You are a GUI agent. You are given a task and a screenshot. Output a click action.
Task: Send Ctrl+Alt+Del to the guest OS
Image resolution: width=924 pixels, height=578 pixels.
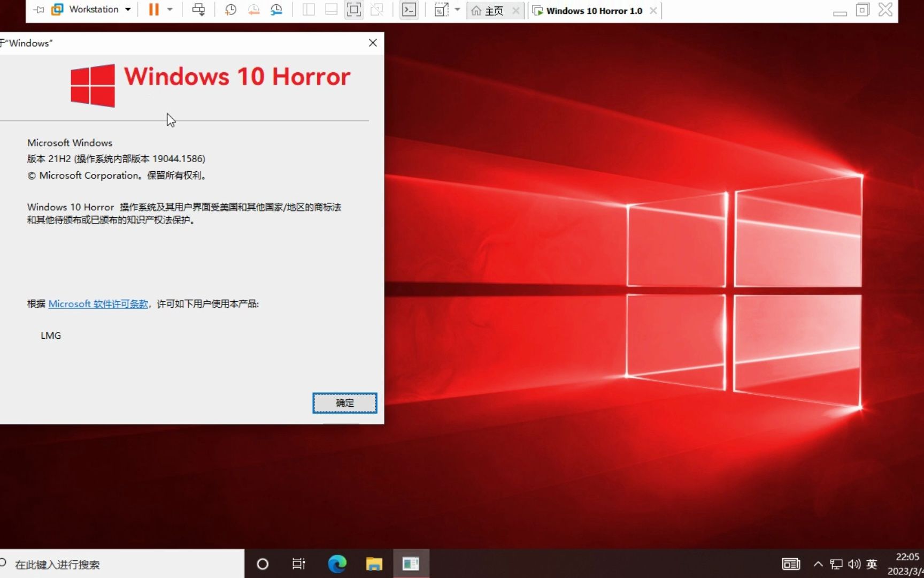(198, 9)
